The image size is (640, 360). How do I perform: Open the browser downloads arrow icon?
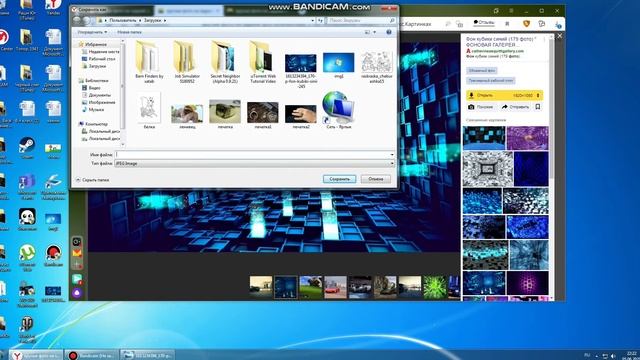click(558, 25)
